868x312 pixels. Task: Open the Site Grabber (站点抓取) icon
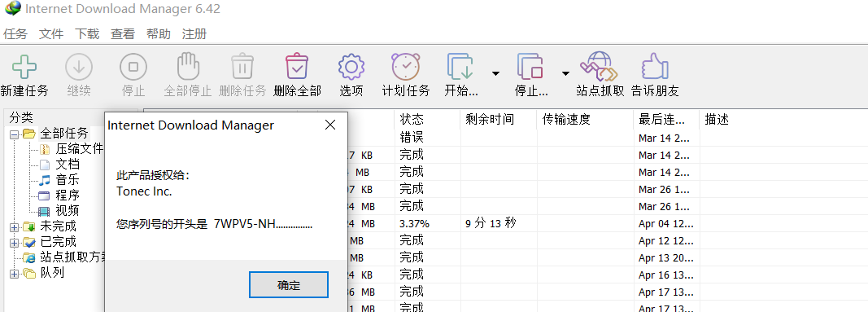[x=599, y=67]
